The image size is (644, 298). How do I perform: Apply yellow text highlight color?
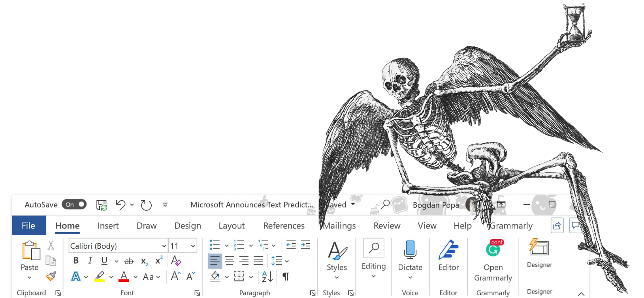[x=100, y=276]
